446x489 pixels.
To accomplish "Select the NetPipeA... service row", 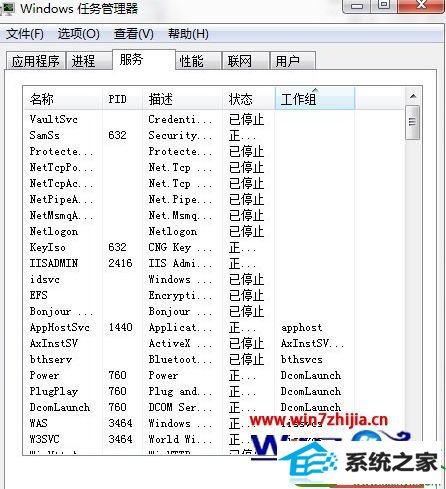I will click(x=213, y=199).
